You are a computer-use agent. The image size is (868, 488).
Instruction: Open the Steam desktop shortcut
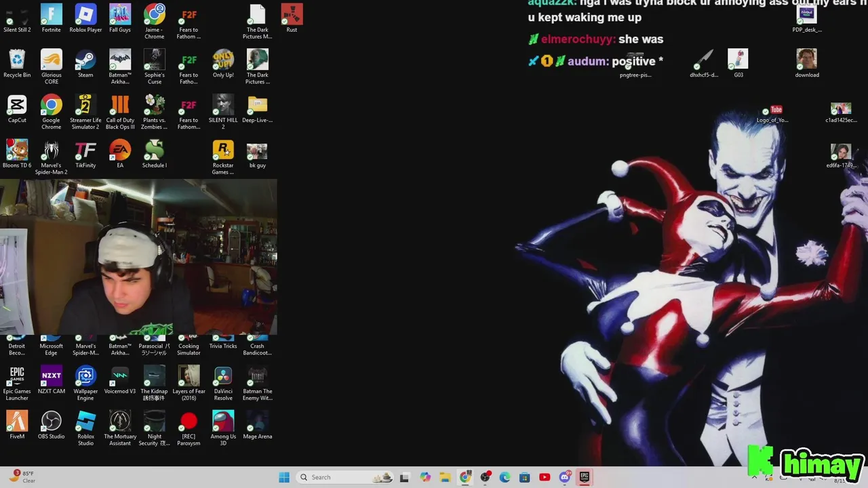point(85,64)
